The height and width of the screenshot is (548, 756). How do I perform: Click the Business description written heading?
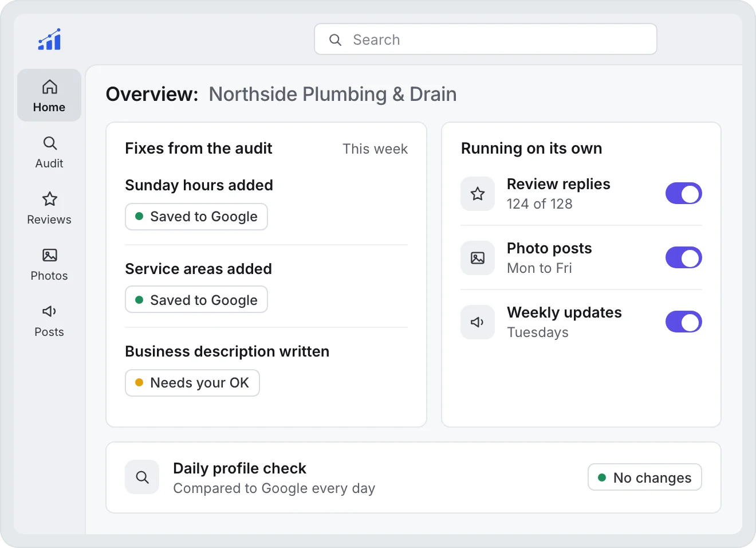[227, 351]
